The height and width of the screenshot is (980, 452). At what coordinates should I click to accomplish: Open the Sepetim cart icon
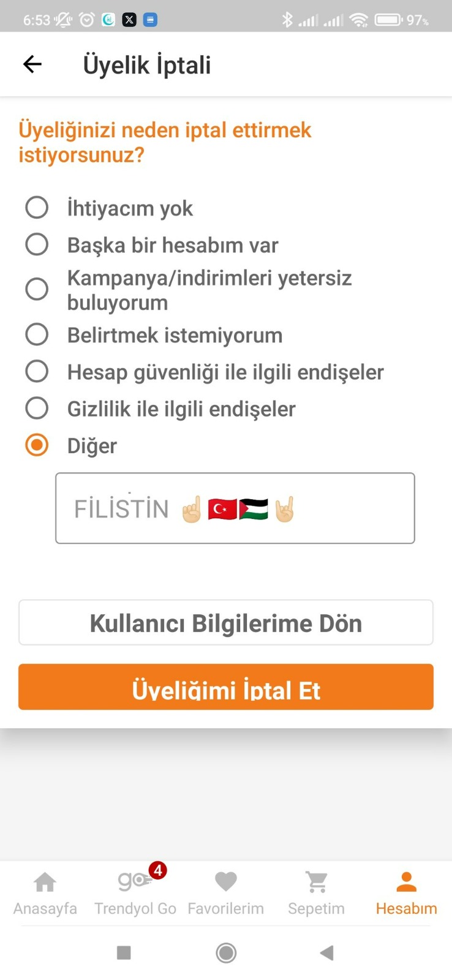click(x=315, y=881)
